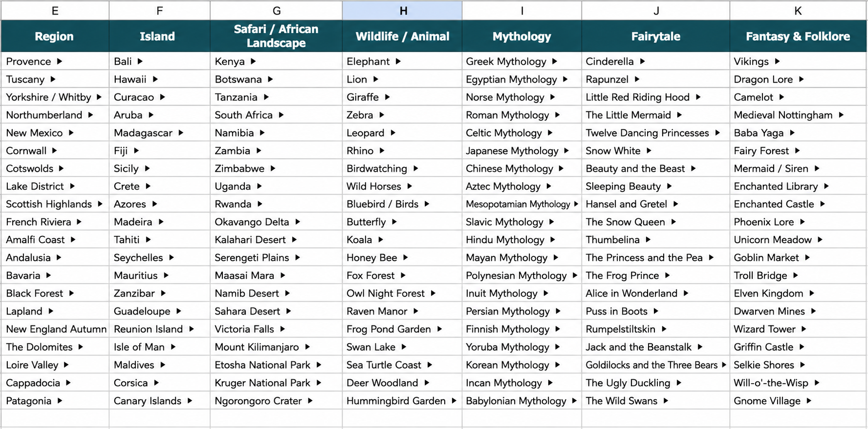
Task: Click the triangle icon beside Cinderella
Action: pos(642,61)
